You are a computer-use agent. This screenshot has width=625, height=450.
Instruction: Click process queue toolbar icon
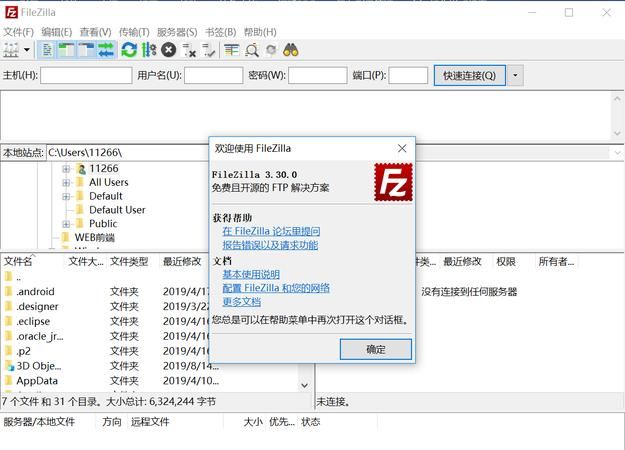149,50
